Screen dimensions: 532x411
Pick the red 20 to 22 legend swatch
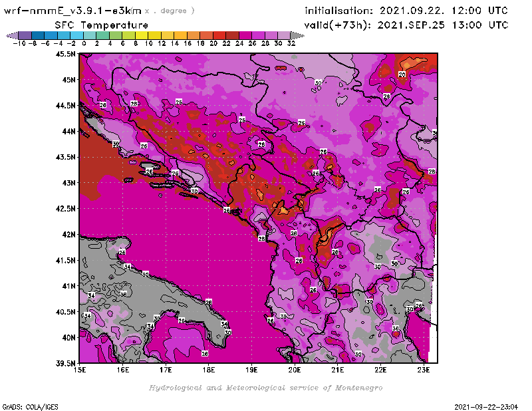(x=219, y=35)
